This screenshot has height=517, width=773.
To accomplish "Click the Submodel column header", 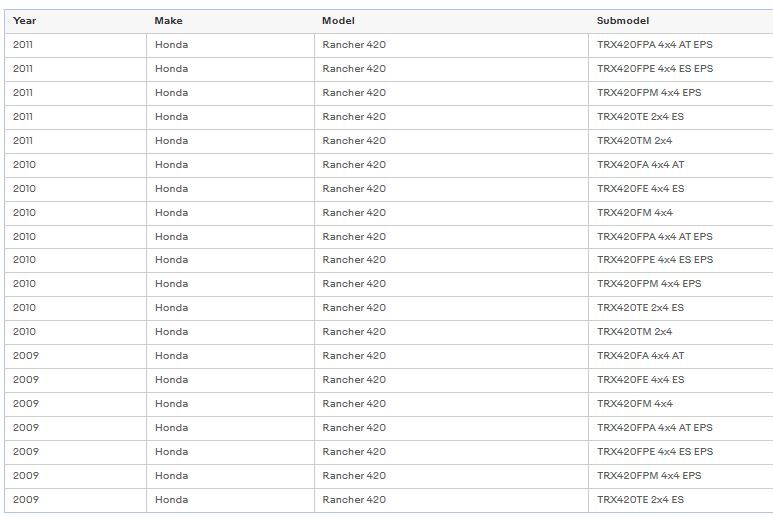I will [x=623, y=21].
